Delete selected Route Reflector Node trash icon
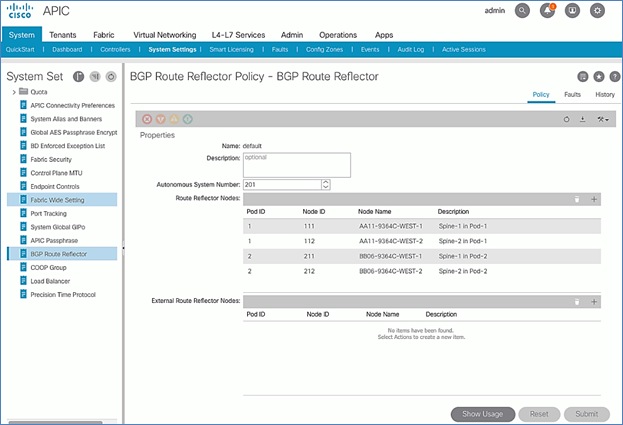The width and height of the screenshot is (623, 425). coord(577,199)
